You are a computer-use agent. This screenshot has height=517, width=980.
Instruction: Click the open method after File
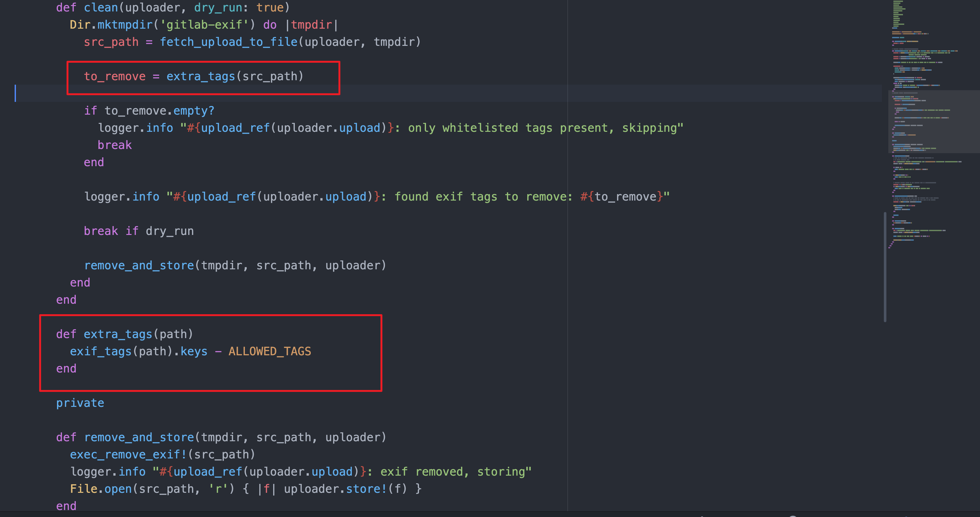pos(118,489)
